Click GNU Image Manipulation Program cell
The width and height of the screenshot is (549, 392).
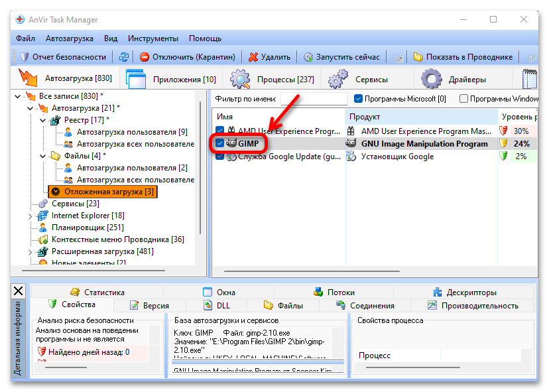coord(424,144)
